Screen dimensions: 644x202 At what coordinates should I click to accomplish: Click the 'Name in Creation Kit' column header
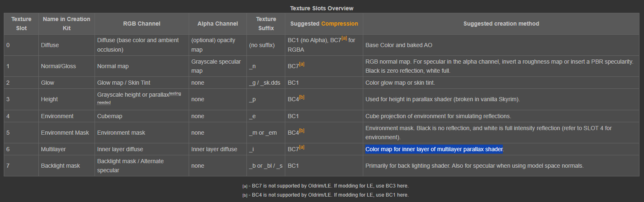(66, 24)
